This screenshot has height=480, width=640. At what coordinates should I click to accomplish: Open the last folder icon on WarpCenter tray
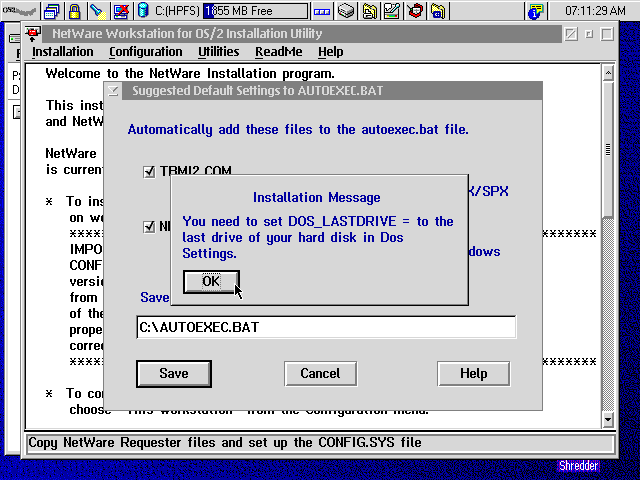point(438,11)
